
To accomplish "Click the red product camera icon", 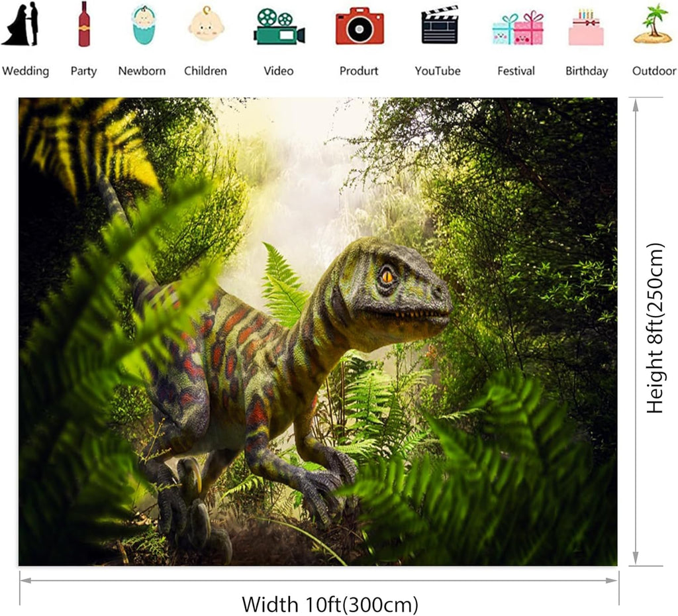I will [x=360, y=26].
